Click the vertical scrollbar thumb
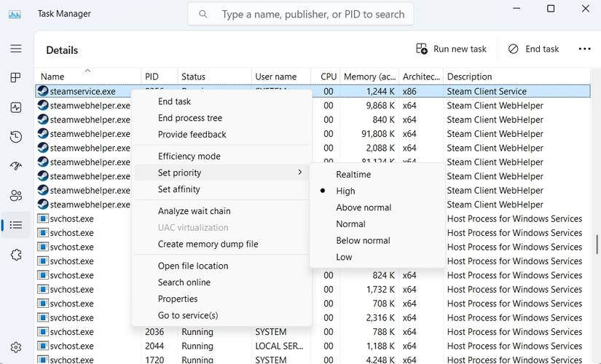Viewport: 601px width, 364px height. tap(597, 245)
